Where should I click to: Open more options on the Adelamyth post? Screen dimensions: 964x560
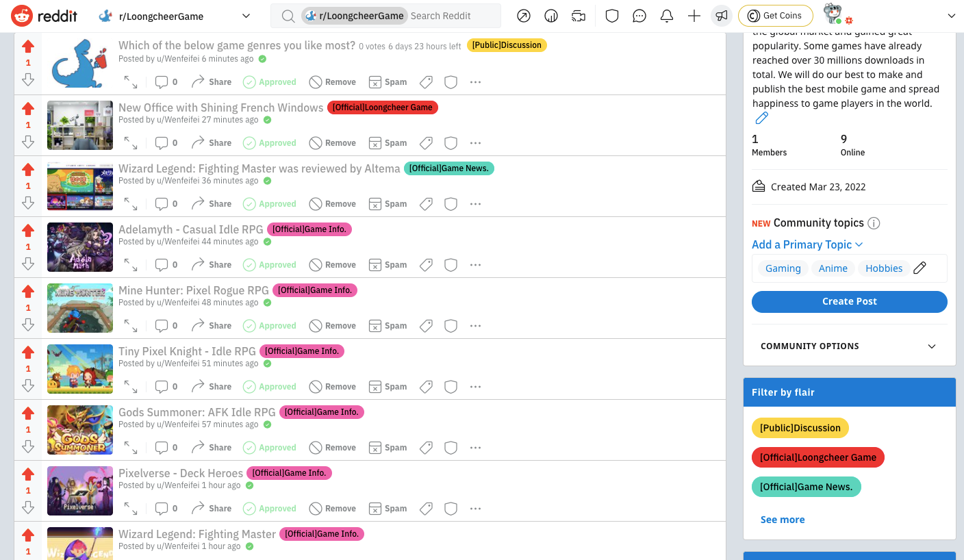[x=476, y=265]
